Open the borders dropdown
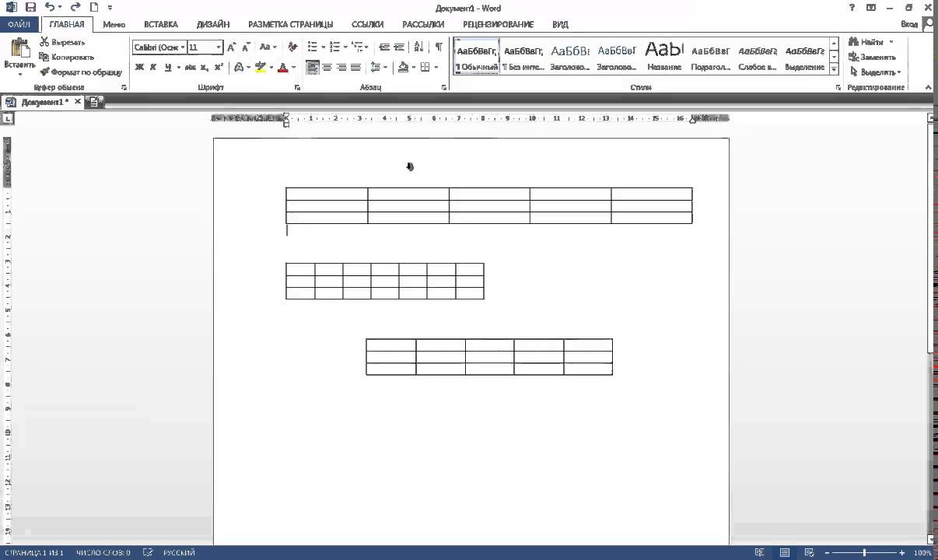 click(435, 68)
